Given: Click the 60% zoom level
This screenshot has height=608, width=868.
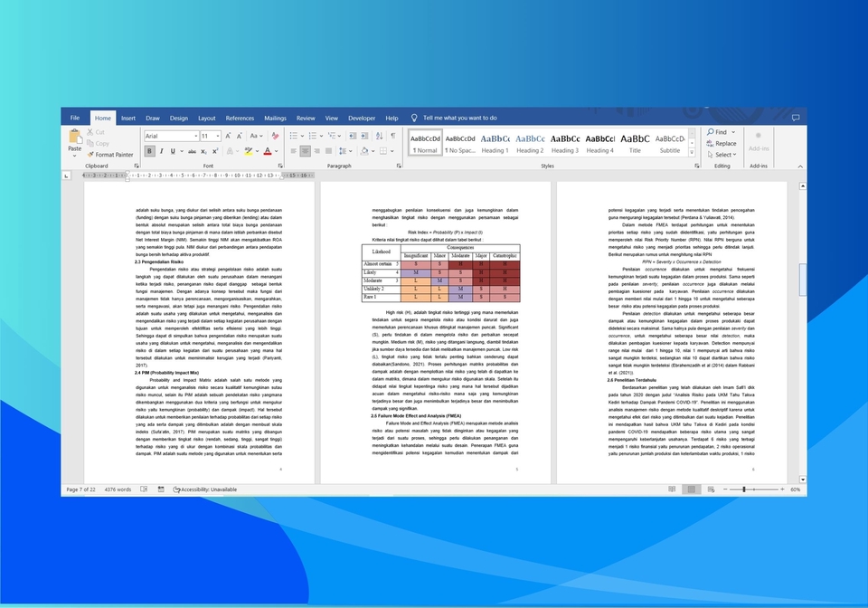Looking at the screenshot, I should click(x=795, y=489).
